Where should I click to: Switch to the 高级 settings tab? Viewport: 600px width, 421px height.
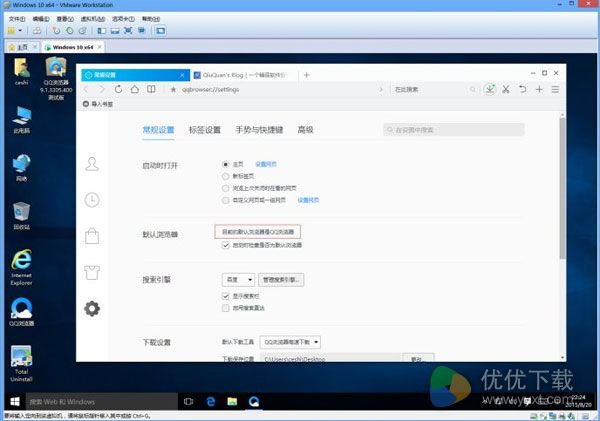click(x=305, y=130)
